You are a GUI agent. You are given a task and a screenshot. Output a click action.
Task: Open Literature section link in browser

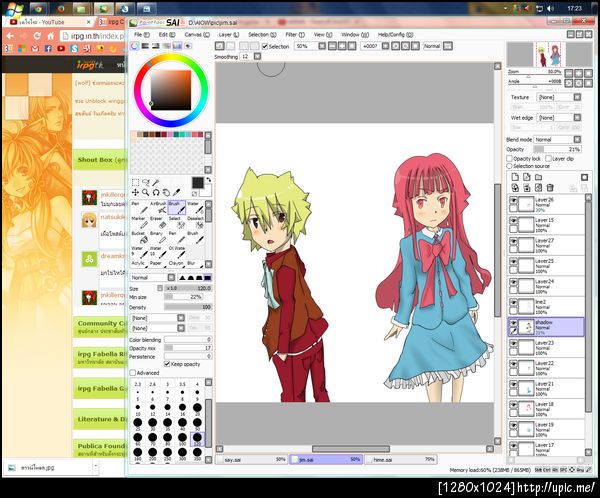pyautogui.click(x=101, y=419)
